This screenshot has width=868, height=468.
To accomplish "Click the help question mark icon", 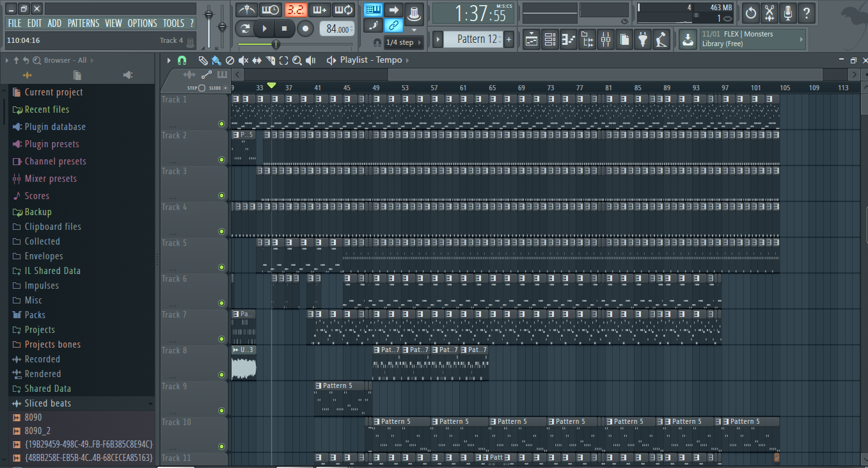I will click(x=807, y=12).
